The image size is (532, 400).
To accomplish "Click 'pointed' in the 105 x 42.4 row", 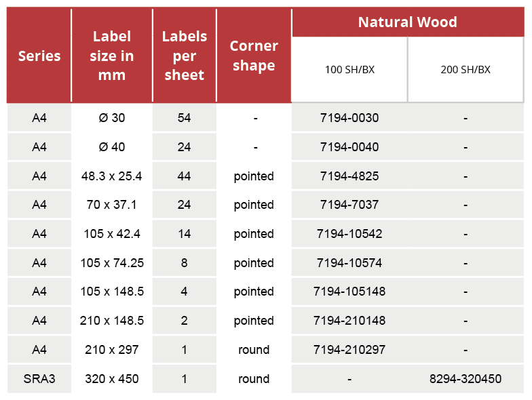I will point(254,235).
